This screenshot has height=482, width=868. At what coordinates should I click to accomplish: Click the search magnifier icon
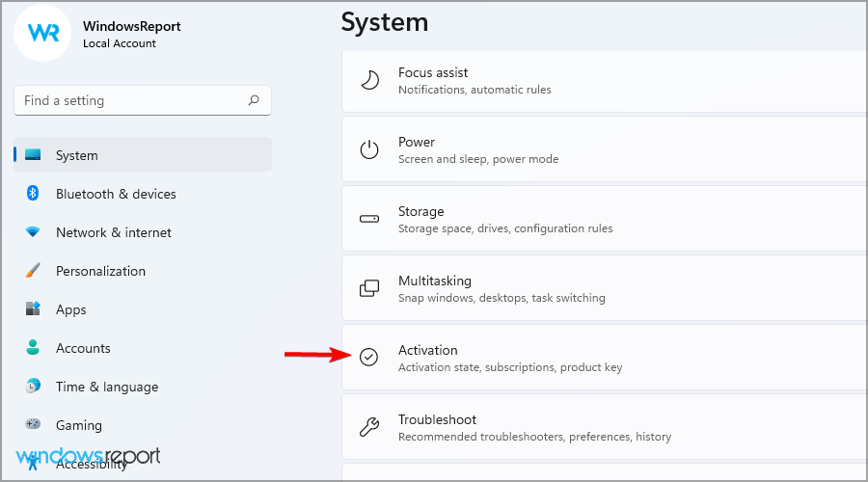(x=254, y=100)
